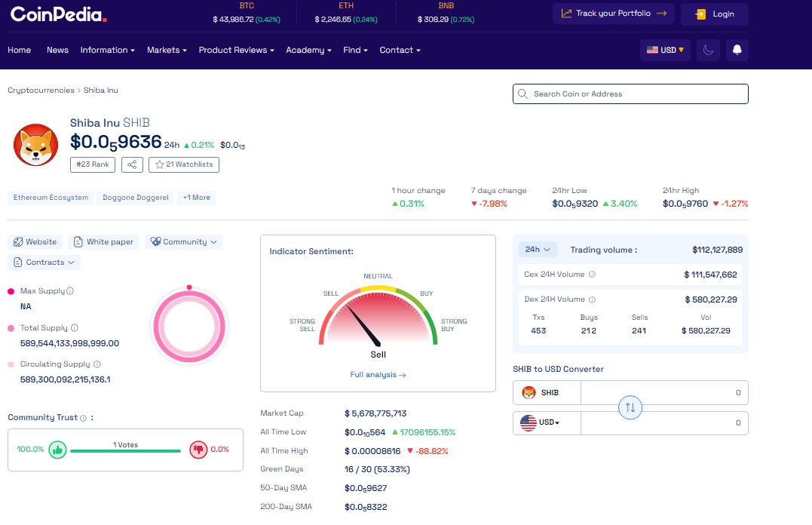Click BNB price ticker

point(446,13)
